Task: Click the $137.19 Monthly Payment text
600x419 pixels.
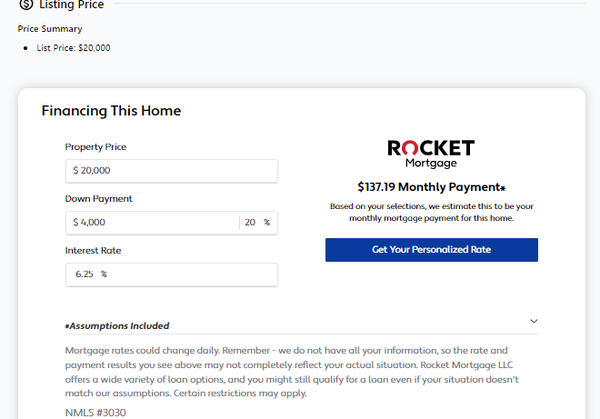Action: point(431,187)
